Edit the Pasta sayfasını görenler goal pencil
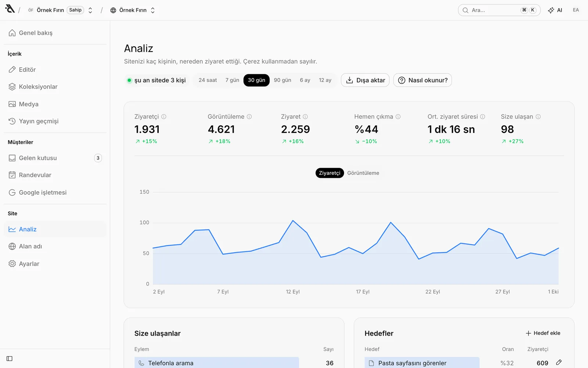This screenshot has width=588, height=368. pyautogui.click(x=559, y=362)
